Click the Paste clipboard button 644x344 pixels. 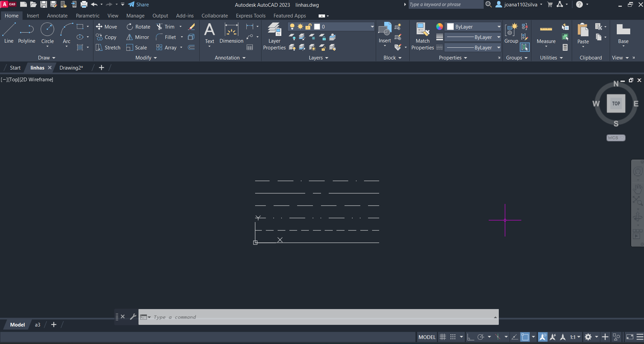583,33
